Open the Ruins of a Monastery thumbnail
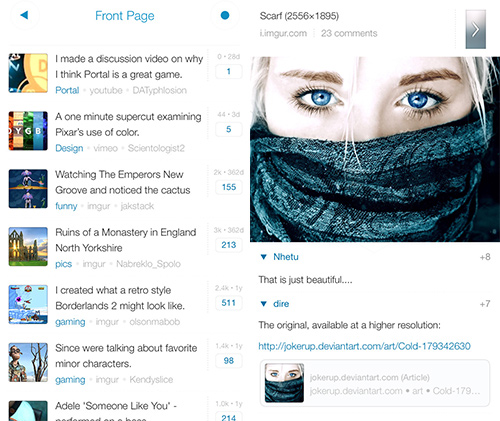This screenshot has width=500, height=421. tap(28, 247)
